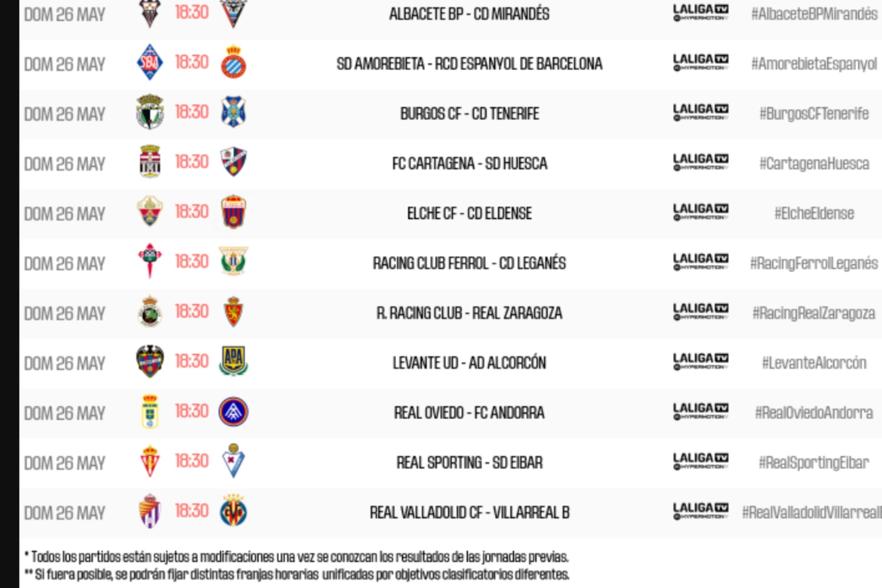Select the Levante UD crest
The height and width of the screenshot is (588, 882).
click(150, 361)
